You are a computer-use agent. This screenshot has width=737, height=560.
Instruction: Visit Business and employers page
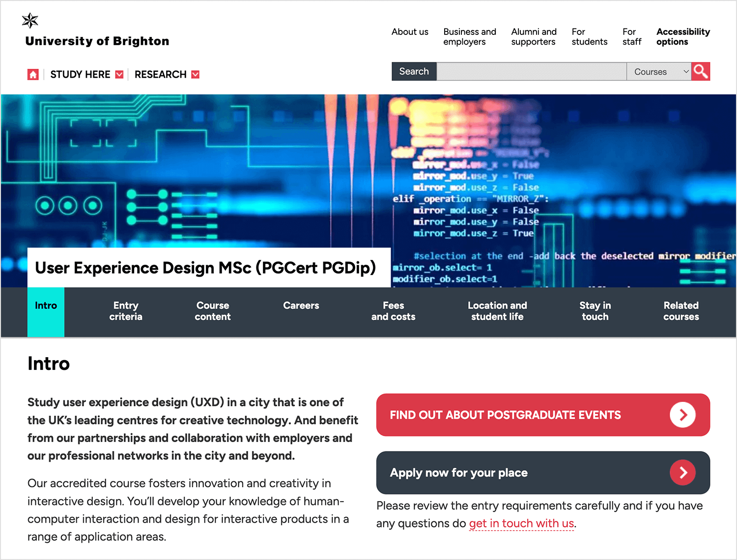(x=470, y=37)
